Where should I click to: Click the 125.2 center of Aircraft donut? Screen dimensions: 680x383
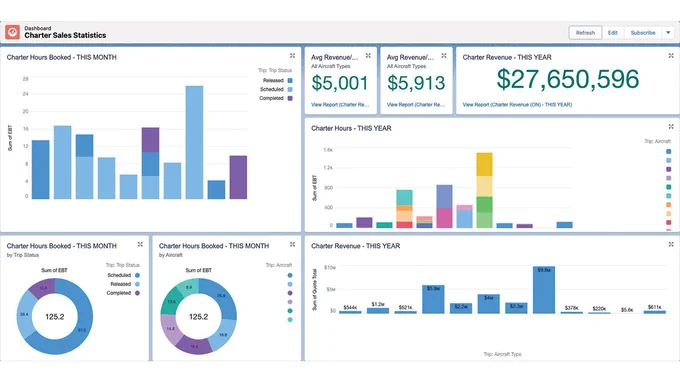point(199,317)
